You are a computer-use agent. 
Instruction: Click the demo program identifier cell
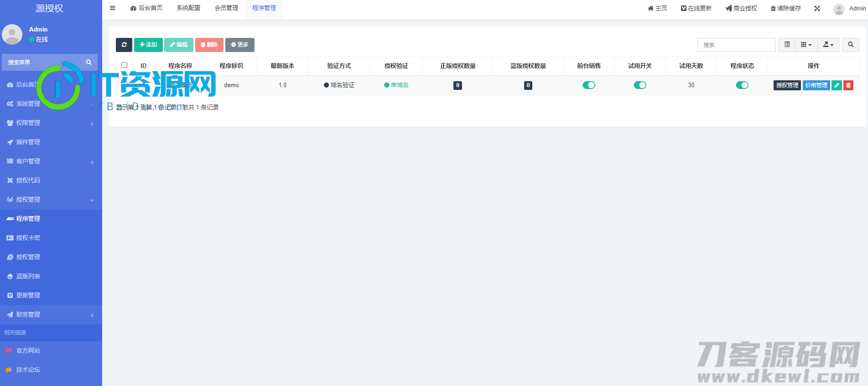point(231,85)
